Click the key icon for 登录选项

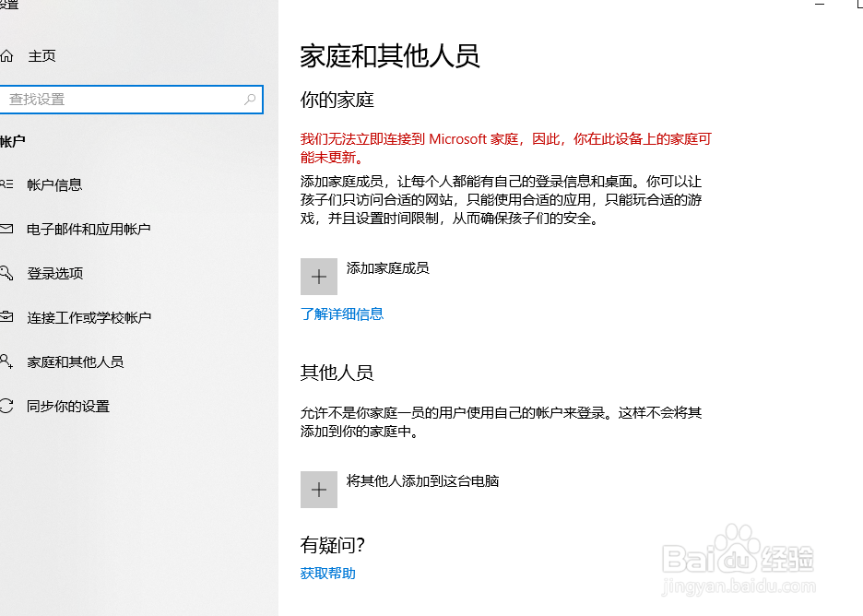pos(6,272)
